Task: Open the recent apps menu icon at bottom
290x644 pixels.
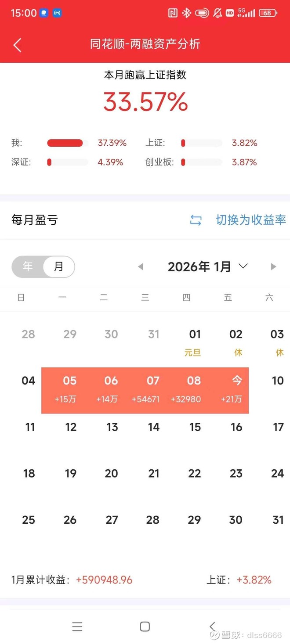Action: pyautogui.click(x=77, y=626)
